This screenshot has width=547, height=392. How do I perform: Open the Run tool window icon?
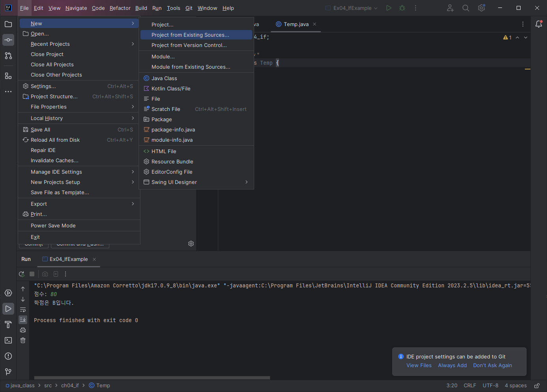[8, 309]
